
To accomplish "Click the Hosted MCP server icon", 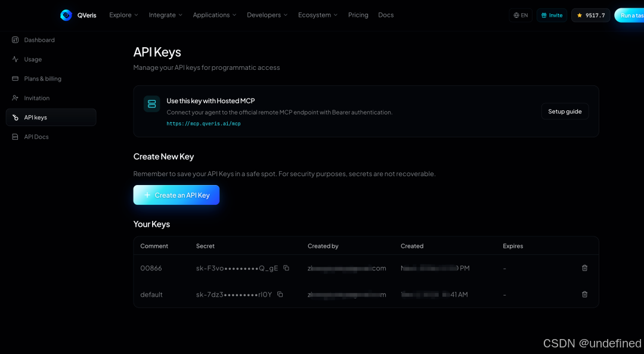I will point(151,104).
